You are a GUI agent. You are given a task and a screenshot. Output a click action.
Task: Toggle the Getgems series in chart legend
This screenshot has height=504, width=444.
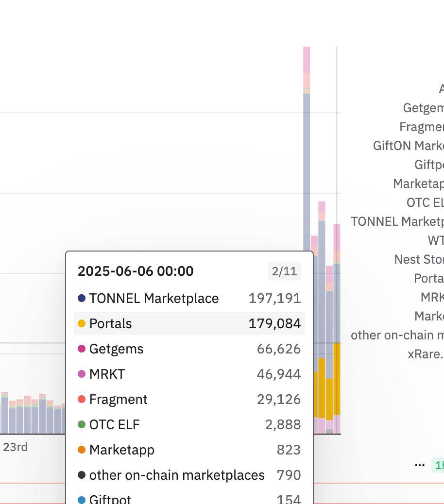coord(424,108)
